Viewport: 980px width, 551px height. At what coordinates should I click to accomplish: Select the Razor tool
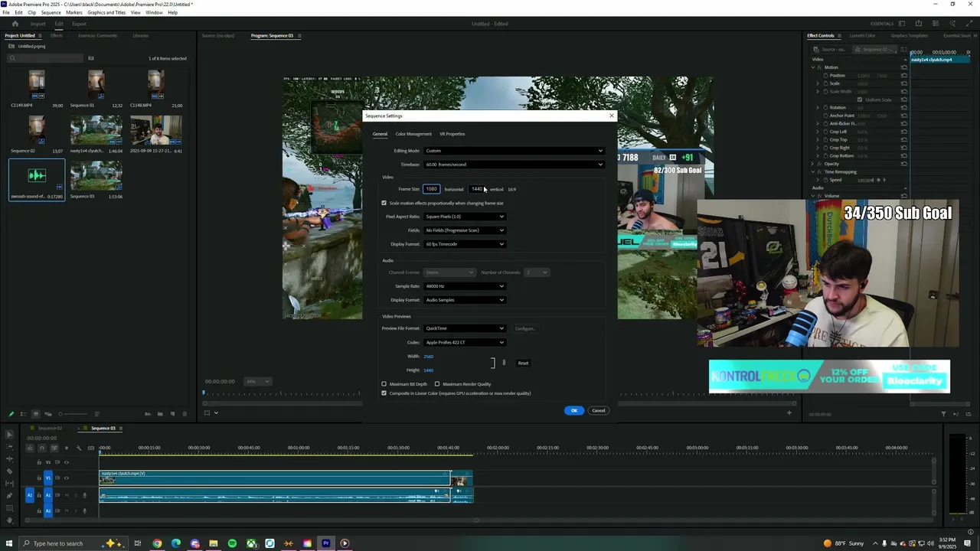[9, 471]
